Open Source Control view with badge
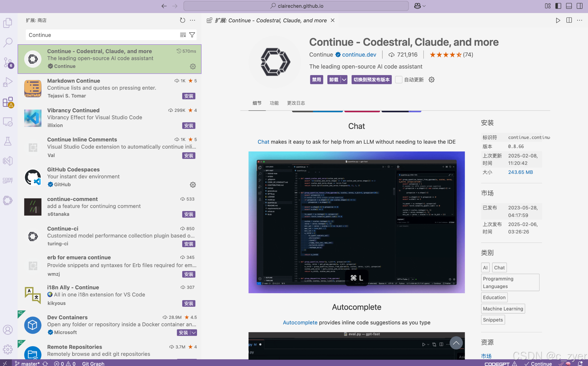 8,63
